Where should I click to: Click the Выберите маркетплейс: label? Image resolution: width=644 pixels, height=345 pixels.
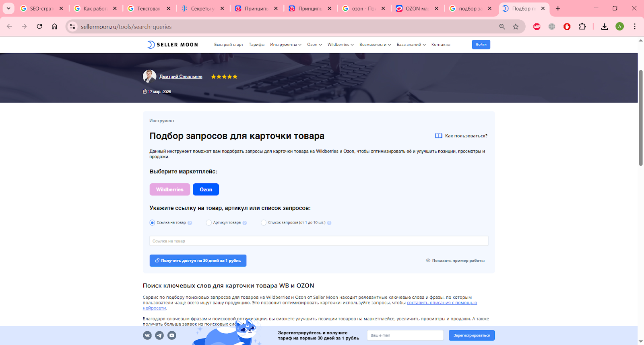click(x=184, y=172)
